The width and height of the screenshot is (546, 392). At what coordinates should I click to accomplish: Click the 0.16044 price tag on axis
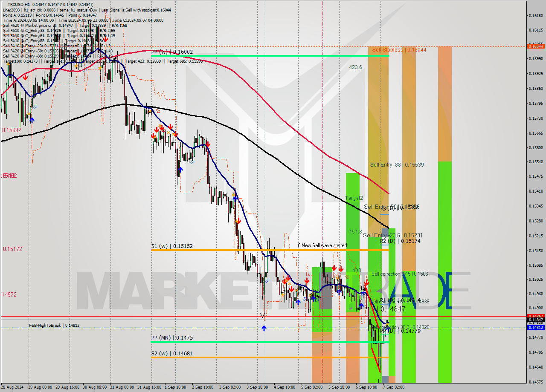[536, 46]
